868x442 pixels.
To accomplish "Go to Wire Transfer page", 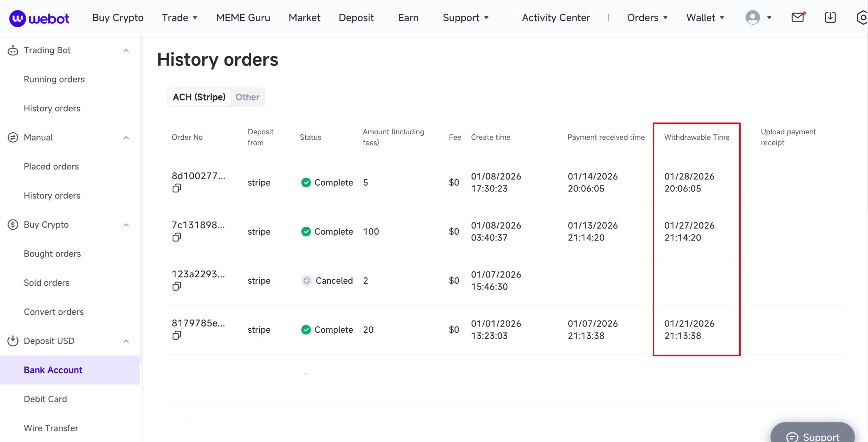I will pyautogui.click(x=51, y=428).
